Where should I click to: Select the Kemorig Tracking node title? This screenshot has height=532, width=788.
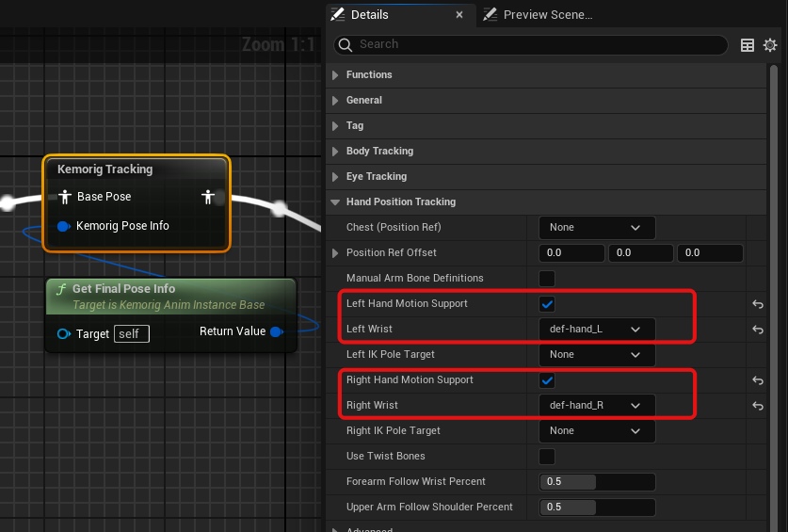(x=105, y=169)
